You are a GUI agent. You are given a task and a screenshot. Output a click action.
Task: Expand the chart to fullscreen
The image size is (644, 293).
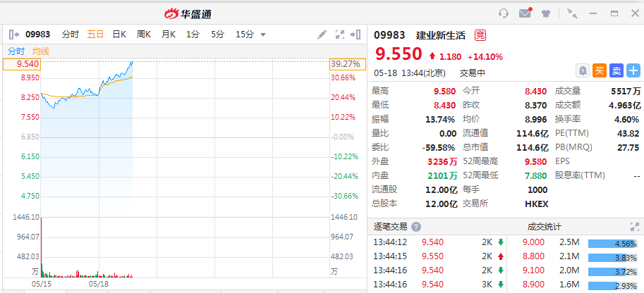pos(340,35)
